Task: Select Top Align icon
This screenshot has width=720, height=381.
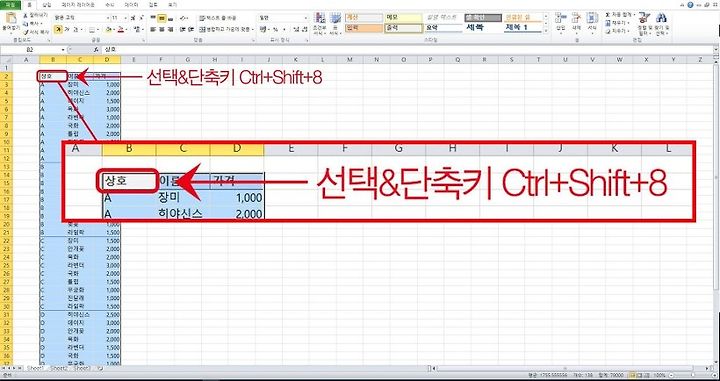Action: pyautogui.click(x=152, y=18)
